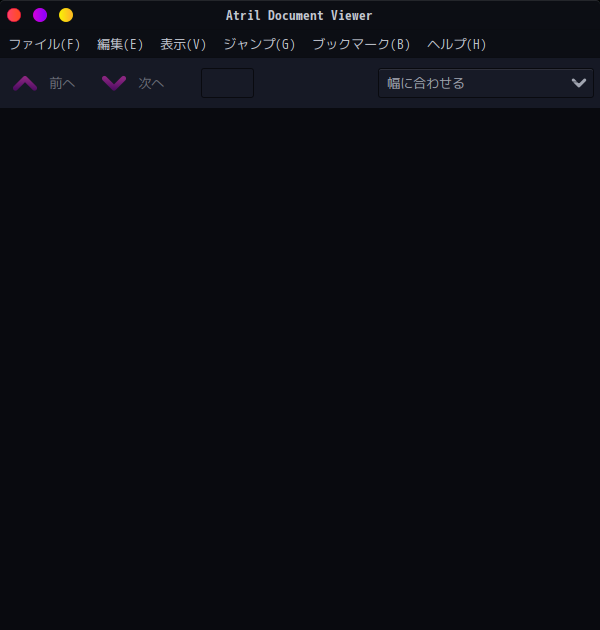This screenshot has width=600, height=630.
Task: Click the empty dark document viewing area
Action: [300, 369]
